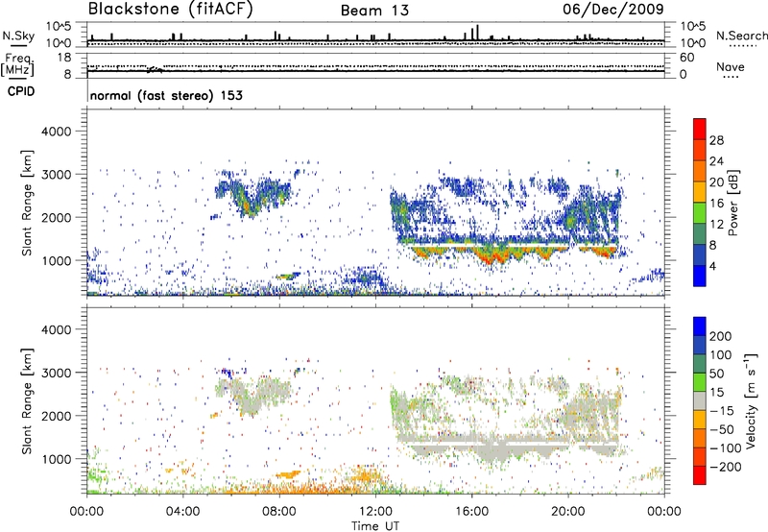This screenshot has height=532, width=768.
Task: Select the CPID row label
Action: click(x=21, y=91)
